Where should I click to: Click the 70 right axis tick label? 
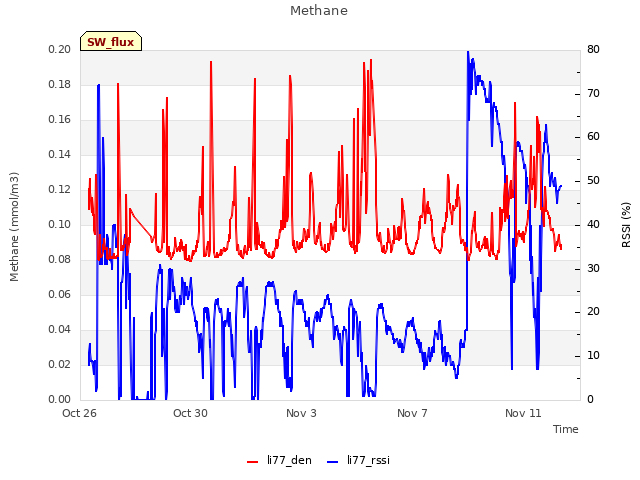coord(593,93)
